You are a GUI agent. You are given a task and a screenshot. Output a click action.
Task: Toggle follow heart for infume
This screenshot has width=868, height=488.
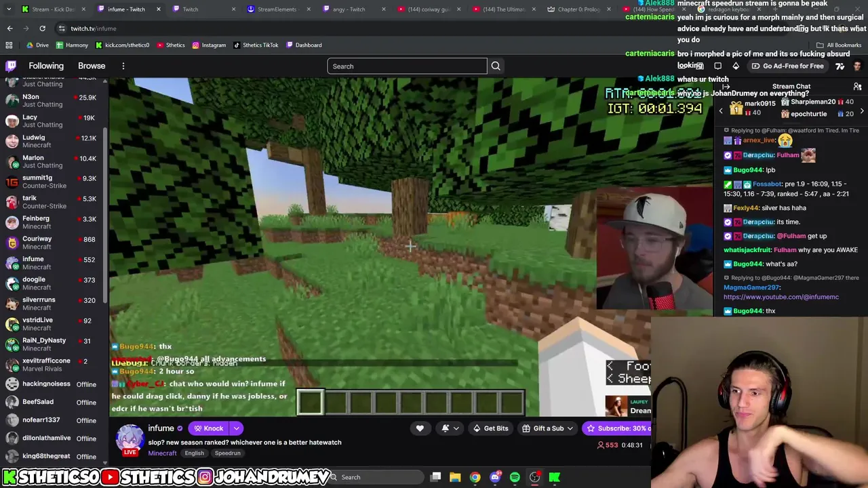tap(420, 428)
